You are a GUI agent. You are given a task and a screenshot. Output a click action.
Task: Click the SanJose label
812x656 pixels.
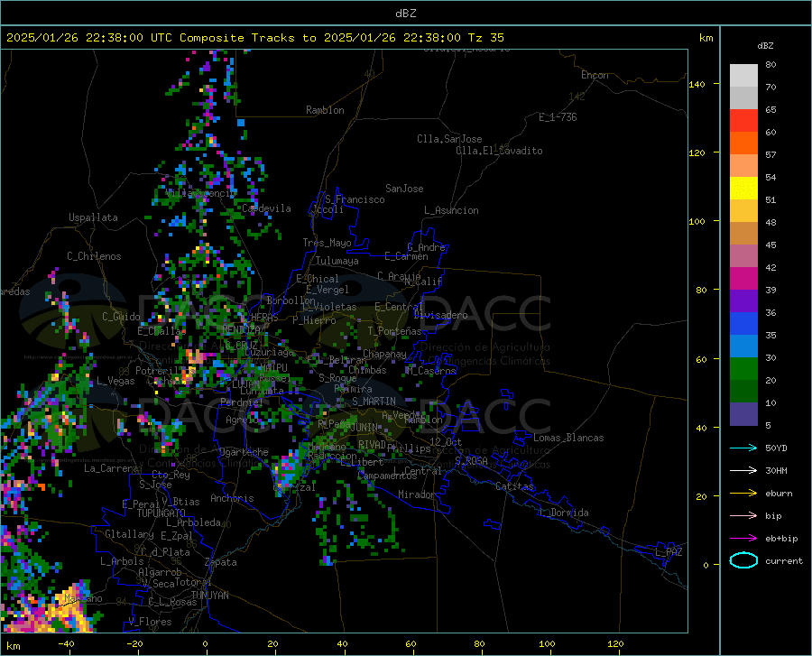tap(404, 189)
